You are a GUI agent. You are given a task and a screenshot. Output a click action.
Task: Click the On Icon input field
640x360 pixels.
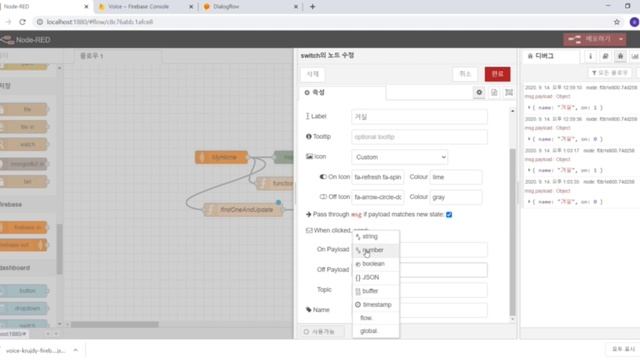(x=378, y=177)
